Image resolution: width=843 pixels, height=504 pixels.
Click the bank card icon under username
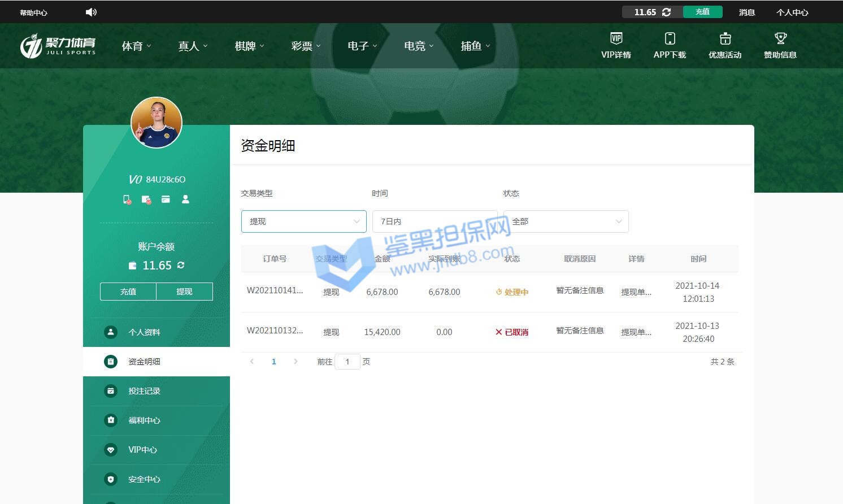[166, 199]
